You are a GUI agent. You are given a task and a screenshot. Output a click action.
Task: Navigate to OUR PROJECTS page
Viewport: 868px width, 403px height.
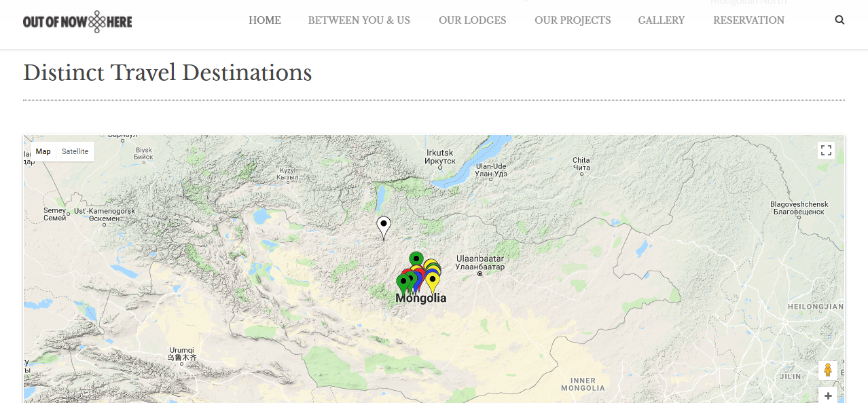tap(573, 20)
